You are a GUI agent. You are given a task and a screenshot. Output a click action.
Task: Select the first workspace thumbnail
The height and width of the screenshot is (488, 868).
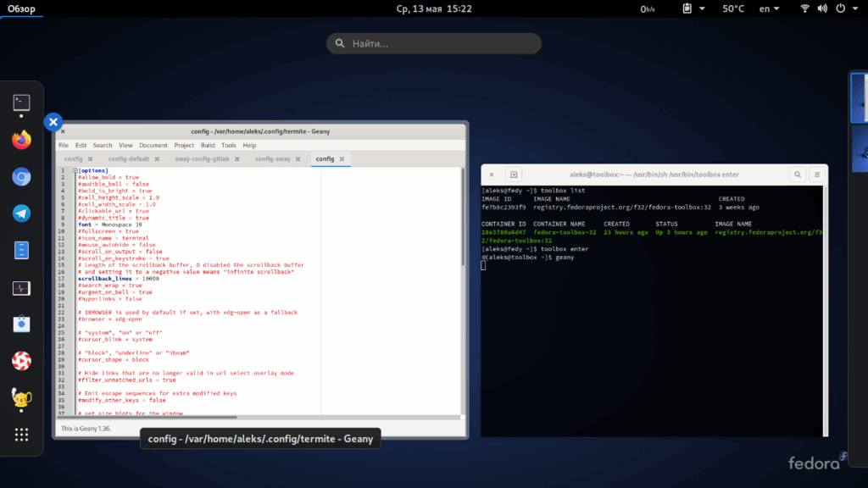860,98
